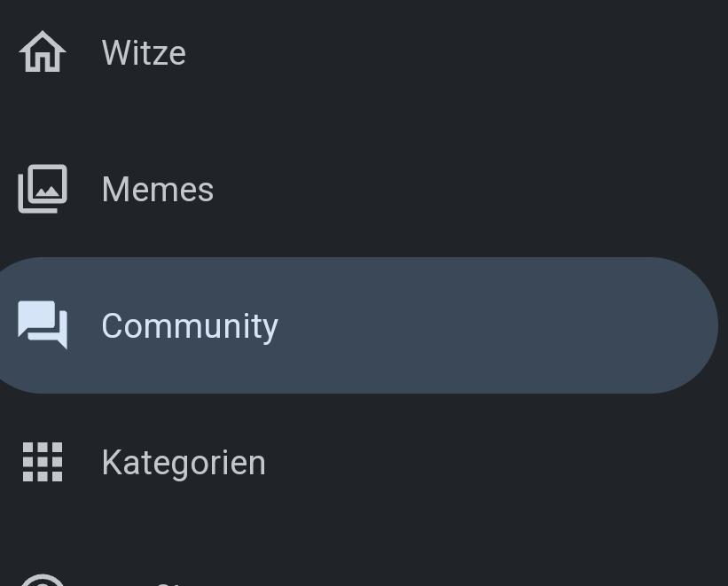Select the Memes text label
728x586 pixels.
click(x=157, y=190)
